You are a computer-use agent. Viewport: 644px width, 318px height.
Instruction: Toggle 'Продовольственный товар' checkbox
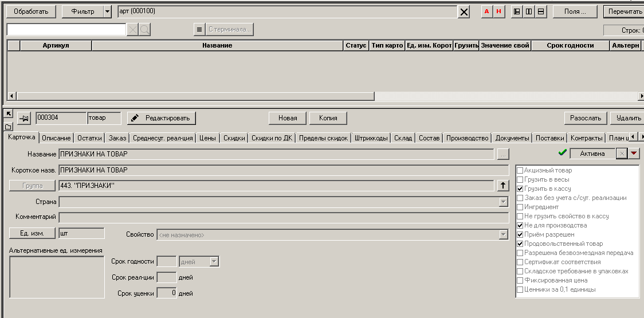pyautogui.click(x=520, y=244)
